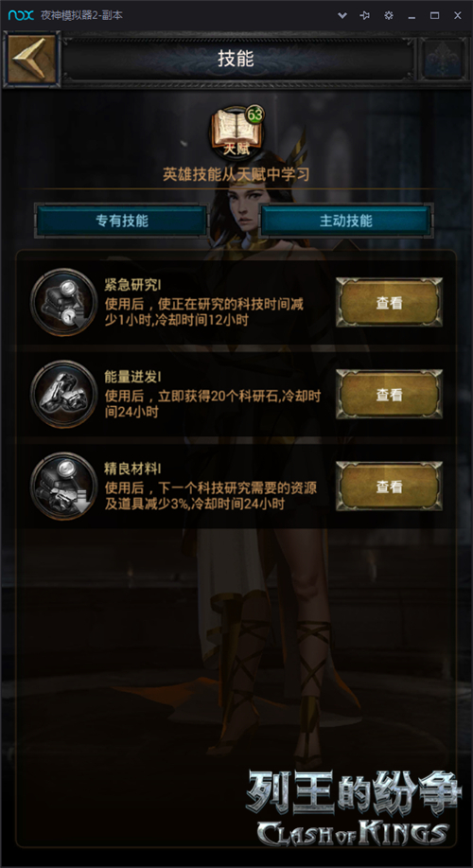Switch to the 专有技能 tab
This screenshot has height=868, width=473.
(x=121, y=221)
